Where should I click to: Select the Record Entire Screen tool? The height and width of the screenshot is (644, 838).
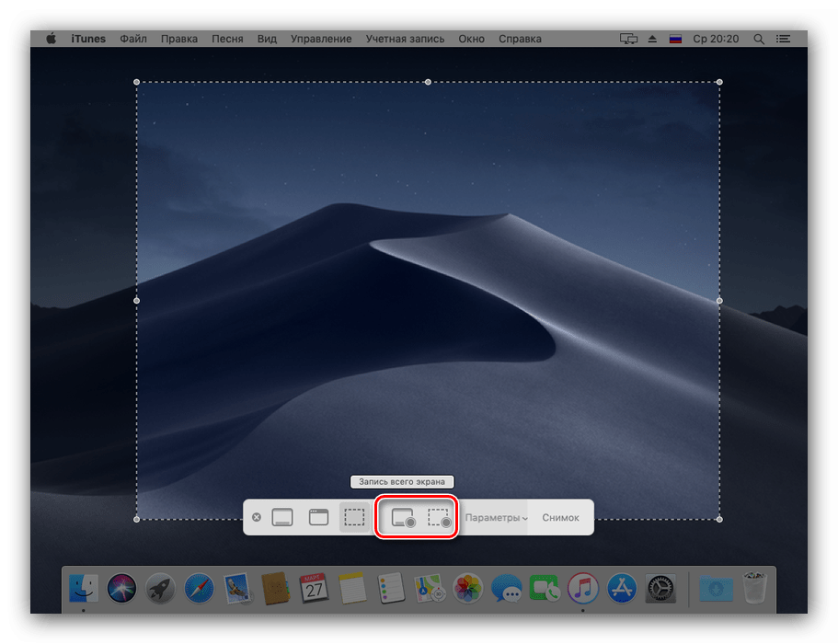click(405, 517)
